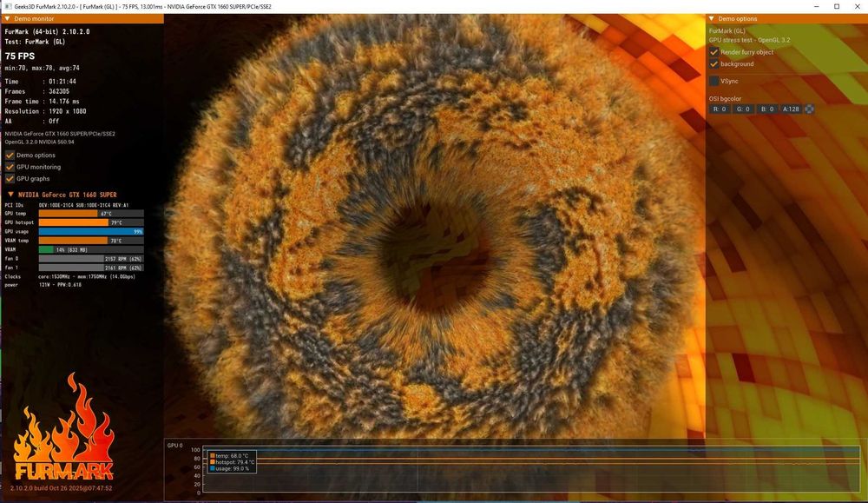Viewport: 868px width, 503px height.
Task: Close the FurMark window
Action: [x=858, y=7]
